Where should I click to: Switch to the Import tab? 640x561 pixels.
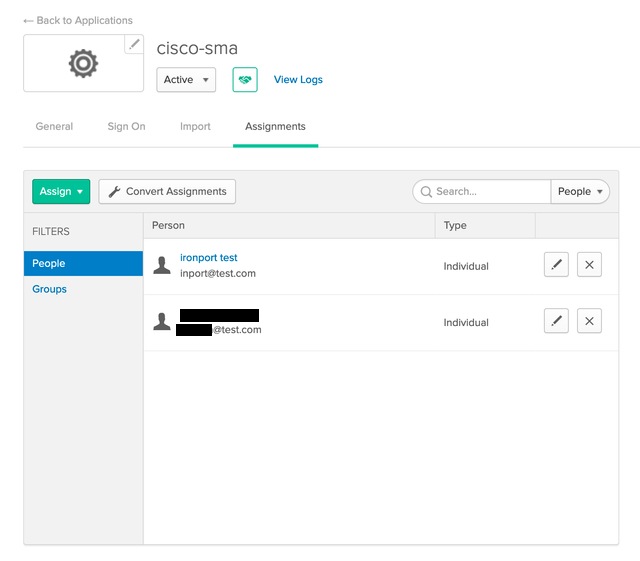point(195,127)
